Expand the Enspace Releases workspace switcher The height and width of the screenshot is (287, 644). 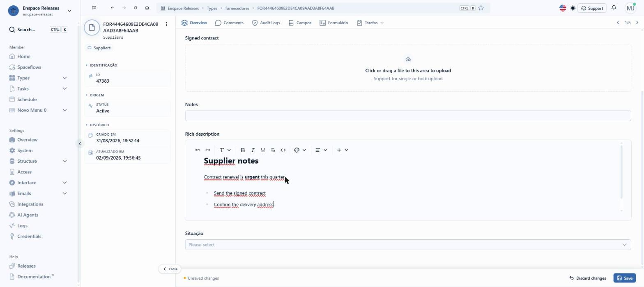tap(40, 11)
